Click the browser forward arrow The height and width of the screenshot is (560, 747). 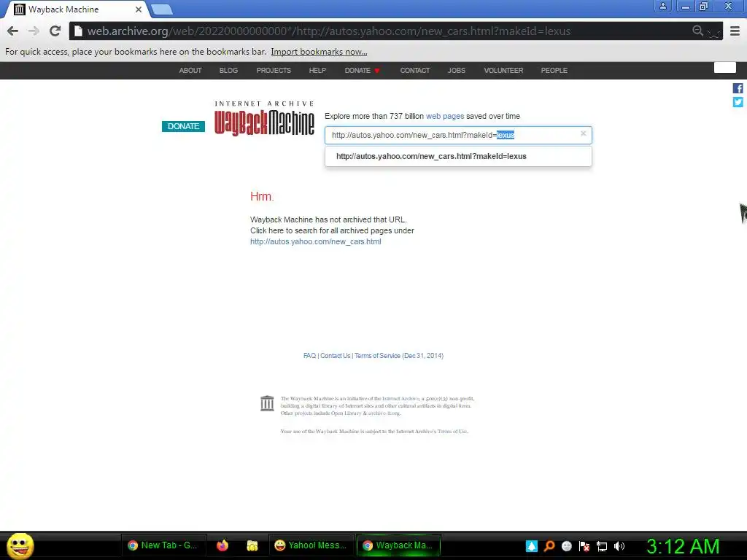34,31
